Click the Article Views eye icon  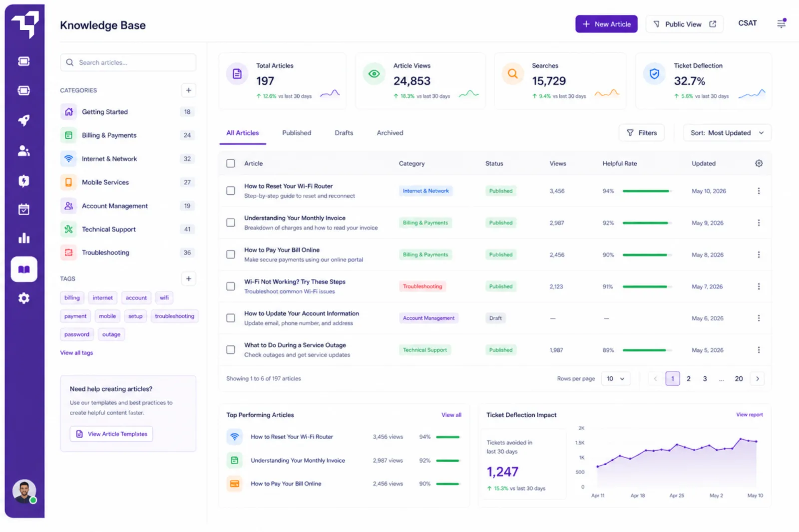(374, 74)
